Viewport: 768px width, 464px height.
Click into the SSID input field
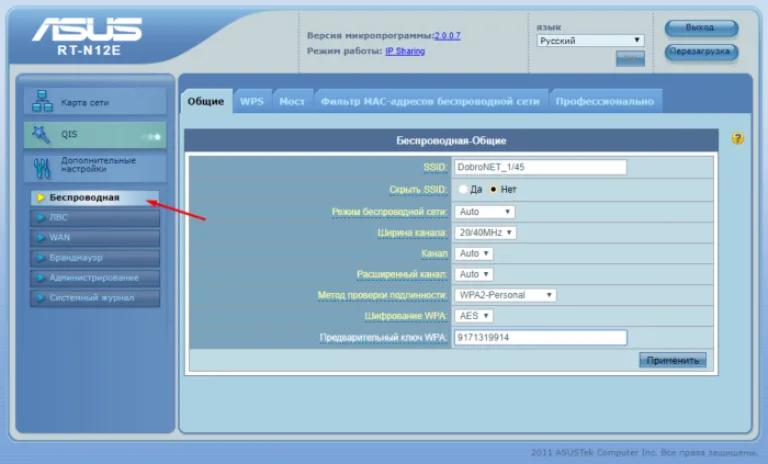click(x=540, y=167)
